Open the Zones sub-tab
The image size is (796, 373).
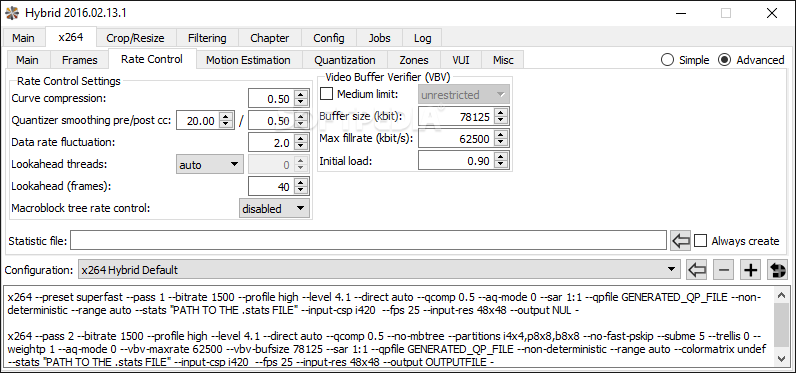[414, 60]
